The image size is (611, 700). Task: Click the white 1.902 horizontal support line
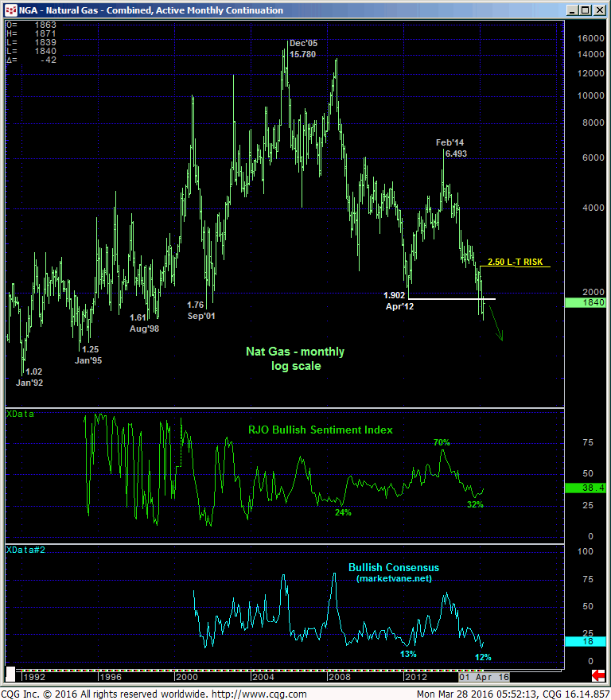click(452, 298)
